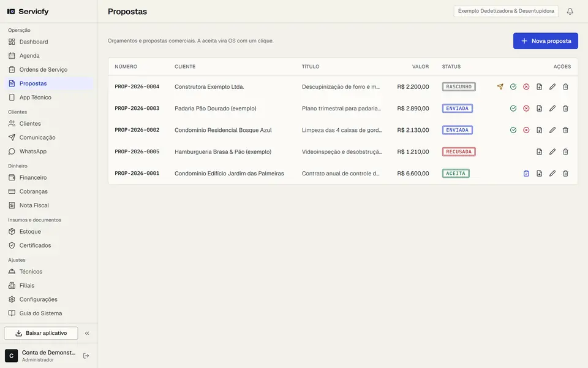
Task: Open Nota Fiscal page
Action: (x=49, y=205)
